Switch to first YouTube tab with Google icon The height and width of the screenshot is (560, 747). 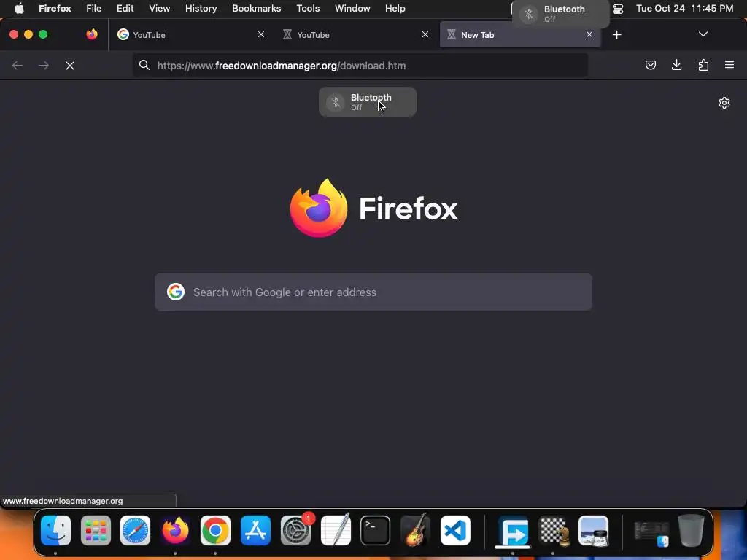point(190,35)
